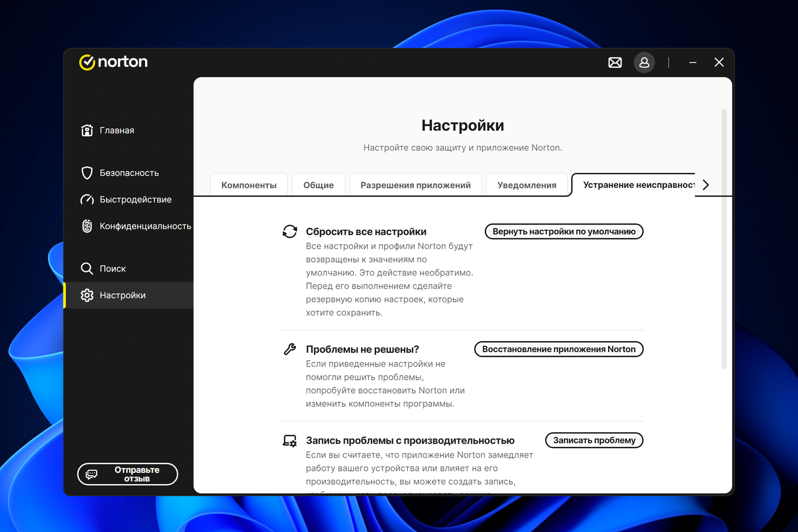Screen dimensions: 798x532
Task: Click Записать проблему button
Action: 594,440
